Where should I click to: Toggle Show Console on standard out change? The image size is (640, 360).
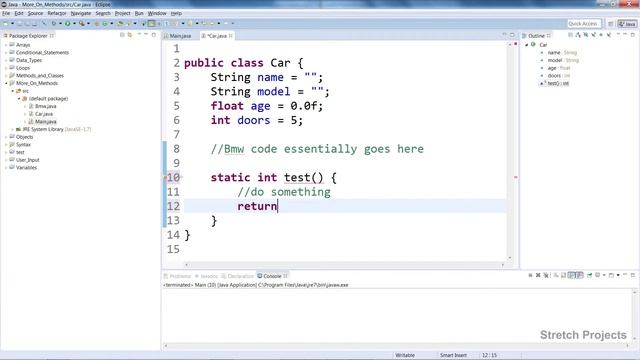tap(572, 276)
